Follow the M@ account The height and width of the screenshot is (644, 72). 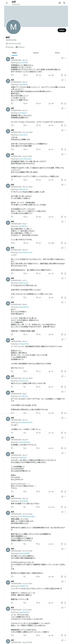pos(62,30)
